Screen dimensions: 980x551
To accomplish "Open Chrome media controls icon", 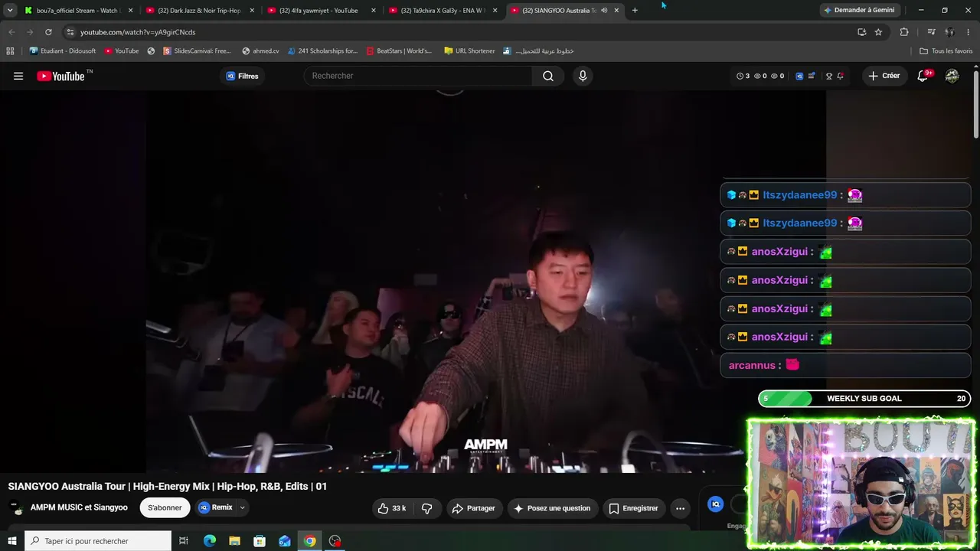I will [931, 32].
